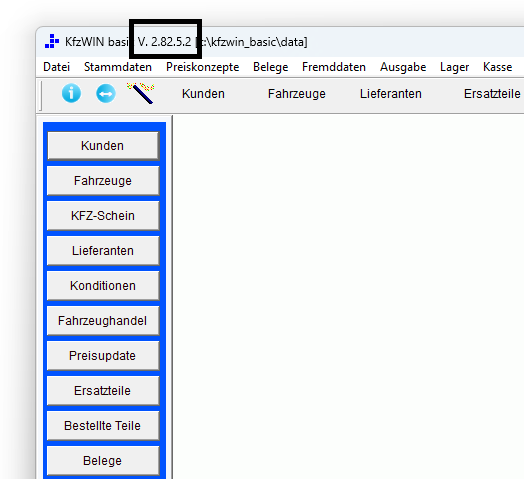This screenshot has height=479, width=524.
Task: Open Fahrzeughandel from the sidebar
Action: (x=103, y=321)
